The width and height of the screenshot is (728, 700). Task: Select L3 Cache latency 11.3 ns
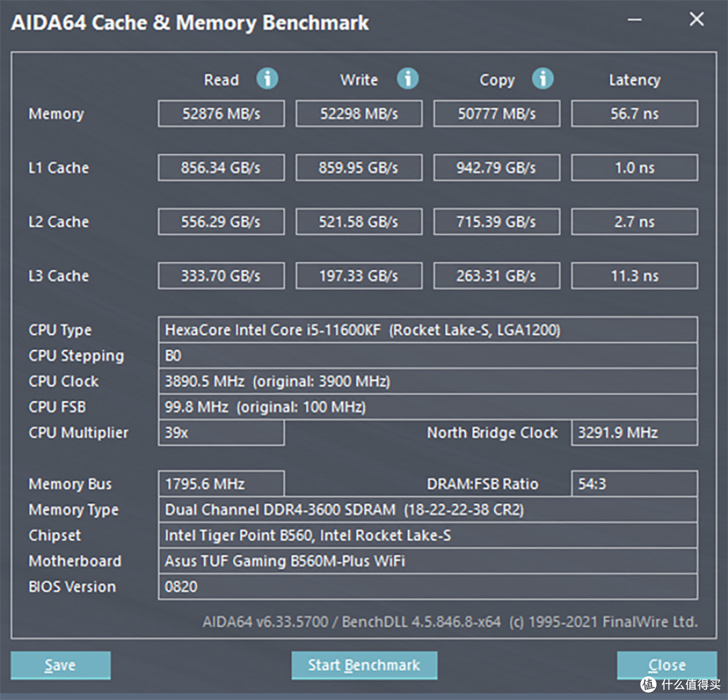pyautogui.click(x=634, y=276)
